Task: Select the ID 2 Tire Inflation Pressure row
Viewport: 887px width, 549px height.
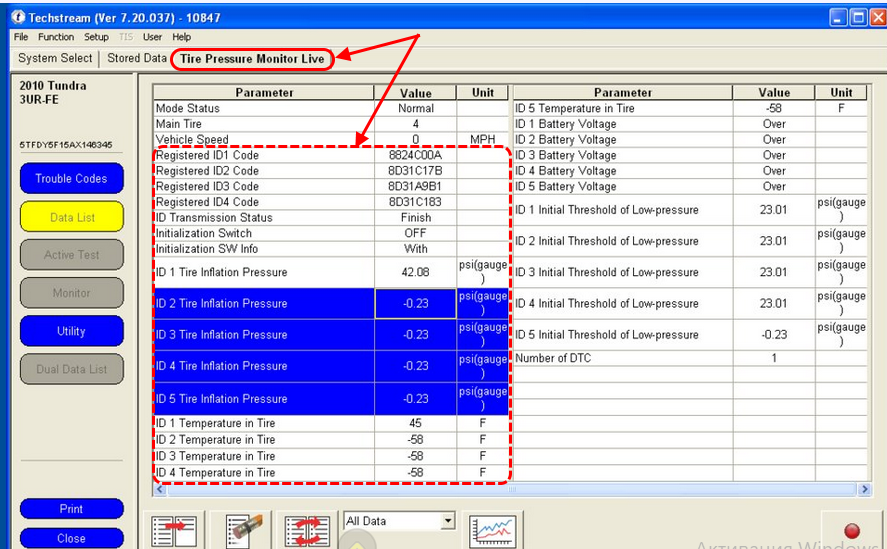Action: pos(331,303)
